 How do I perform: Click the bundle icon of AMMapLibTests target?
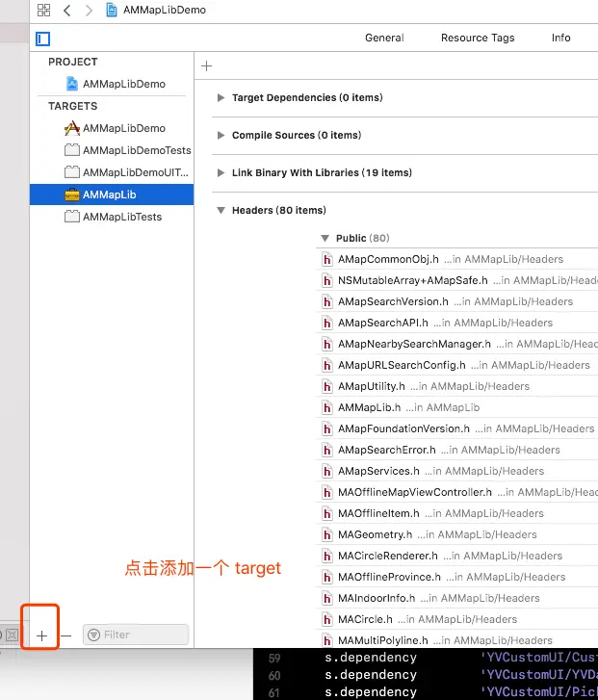[72, 217]
